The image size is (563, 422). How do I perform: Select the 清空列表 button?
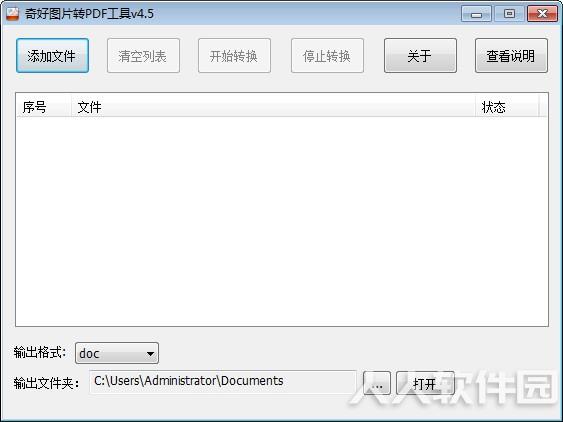(x=143, y=56)
